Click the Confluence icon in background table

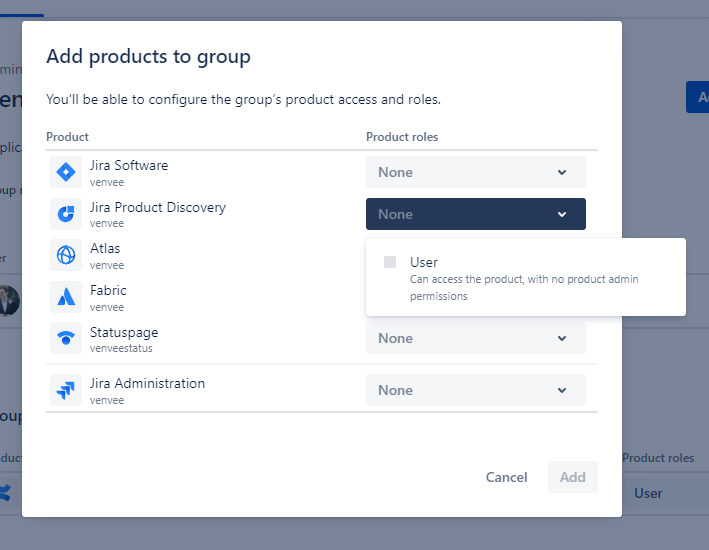point(5,493)
